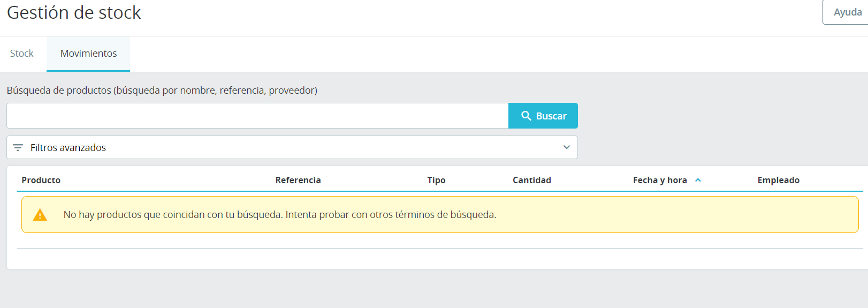The width and height of the screenshot is (868, 308).
Task: Sort by the Empleado column header
Action: [x=779, y=180]
